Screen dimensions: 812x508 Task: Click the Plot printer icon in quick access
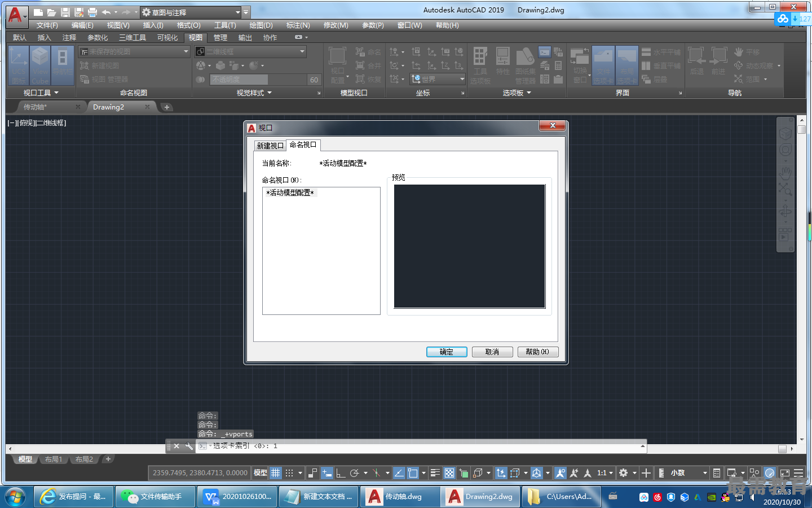tap(92, 12)
